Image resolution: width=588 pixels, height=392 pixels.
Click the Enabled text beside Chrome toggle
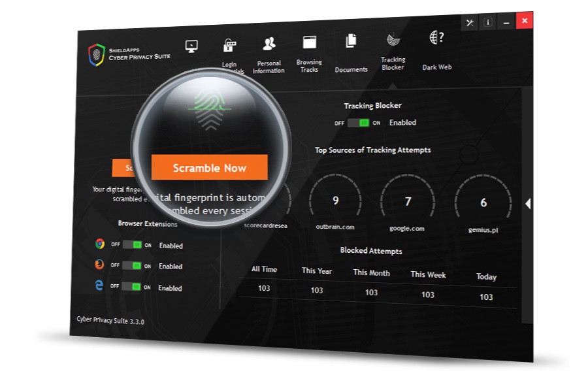pyautogui.click(x=171, y=246)
